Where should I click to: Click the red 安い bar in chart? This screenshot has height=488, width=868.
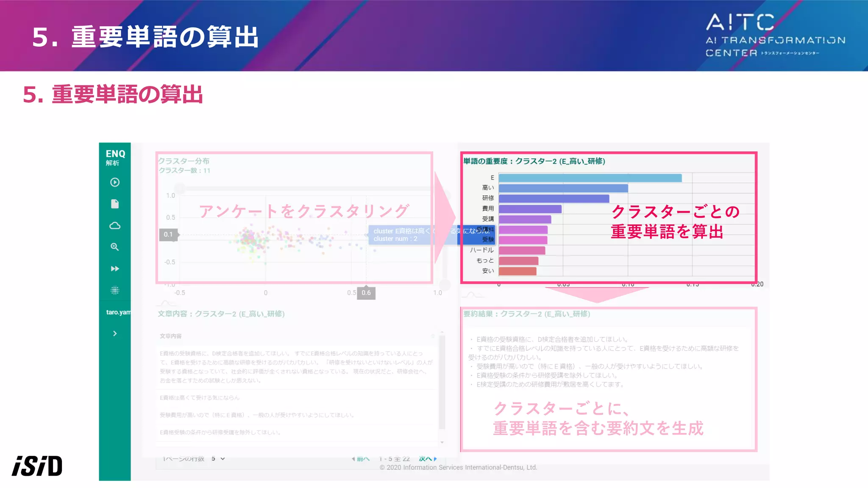click(x=517, y=271)
